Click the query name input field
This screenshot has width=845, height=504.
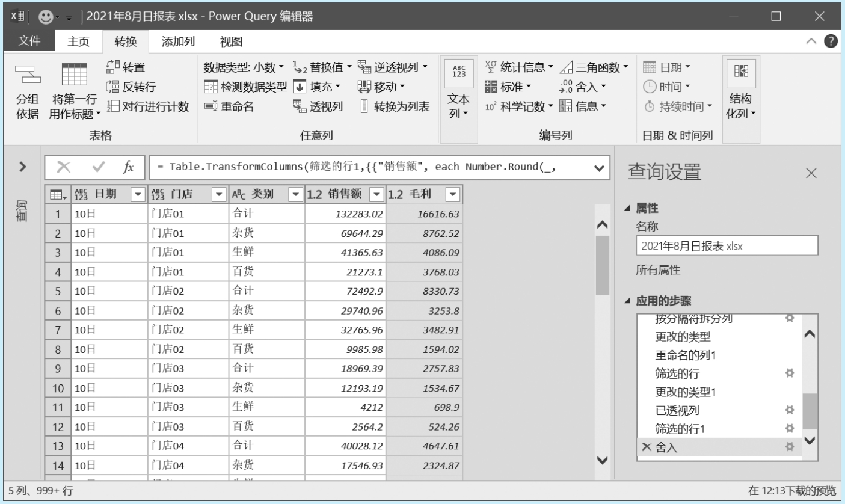pos(727,246)
